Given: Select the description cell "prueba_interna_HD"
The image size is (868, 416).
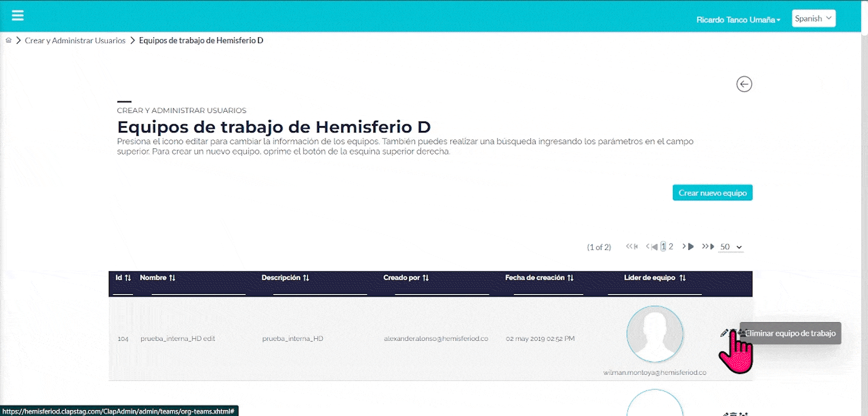Looking at the screenshot, I should (x=292, y=339).
